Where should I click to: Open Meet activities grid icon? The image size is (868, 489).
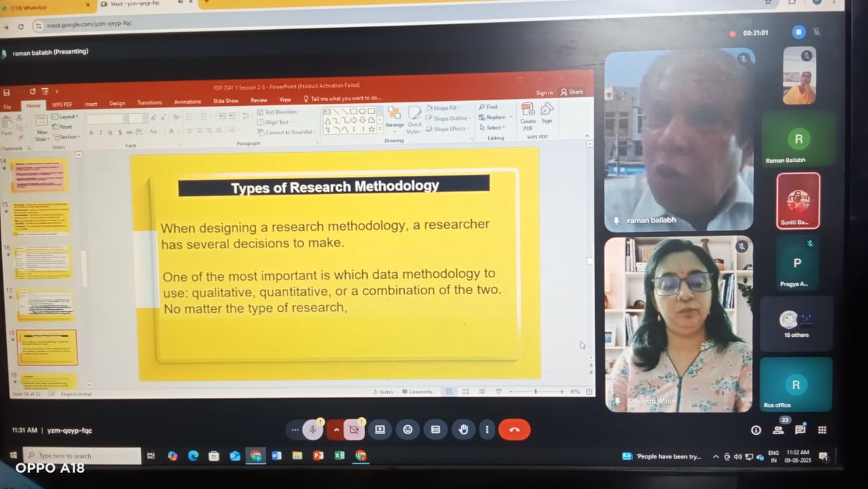(x=822, y=430)
